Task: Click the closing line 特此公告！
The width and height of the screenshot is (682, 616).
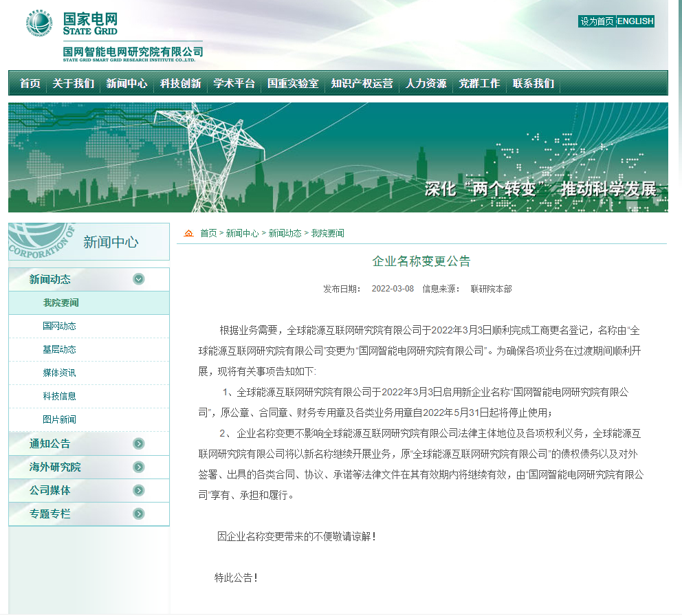Action: [236, 577]
